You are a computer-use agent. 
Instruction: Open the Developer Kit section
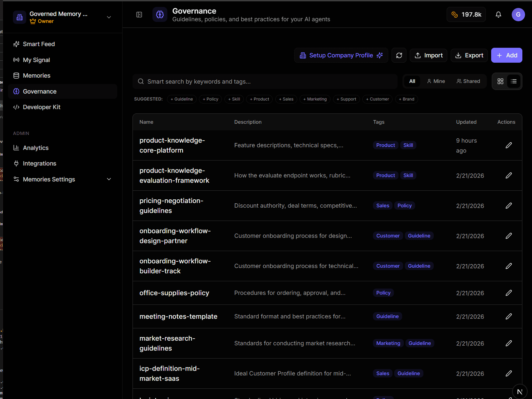coord(42,107)
